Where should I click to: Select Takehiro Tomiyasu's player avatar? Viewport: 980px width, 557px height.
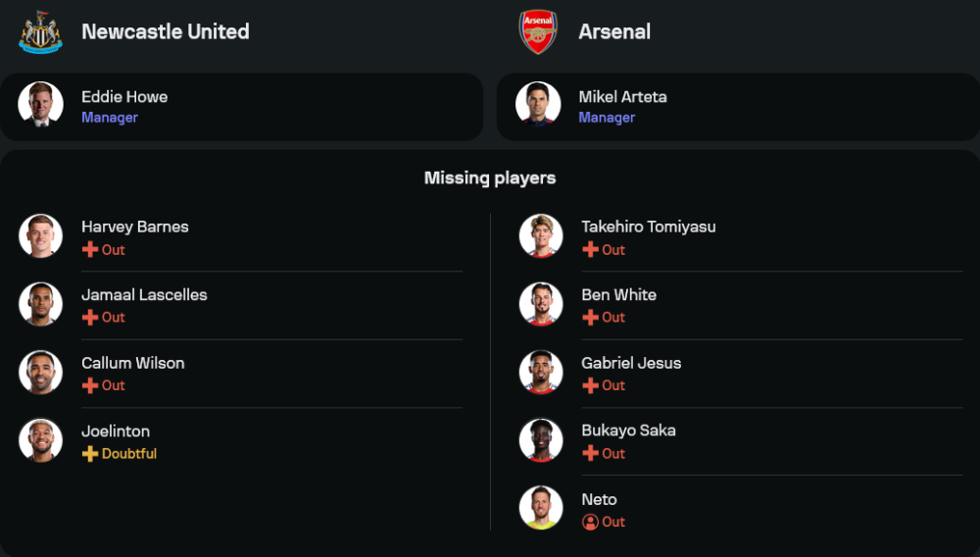click(x=541, y=236)
